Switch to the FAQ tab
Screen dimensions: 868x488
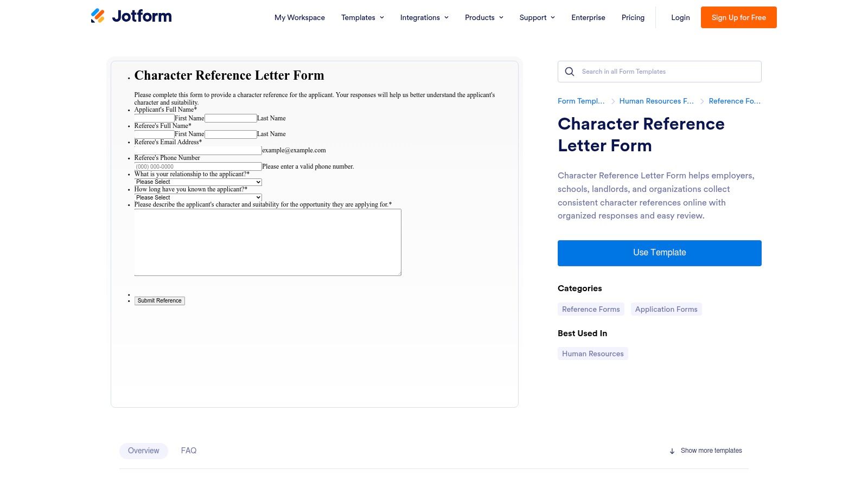coord(189,451)
